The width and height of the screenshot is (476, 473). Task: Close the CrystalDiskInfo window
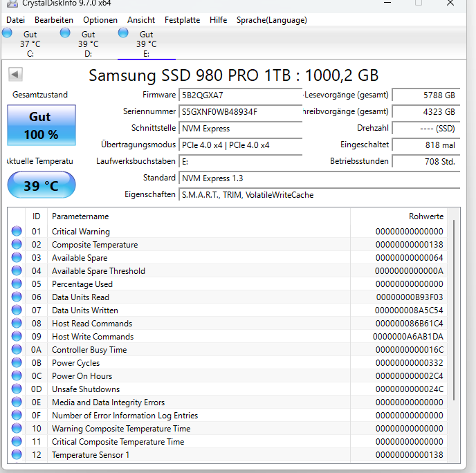[450, 3]
